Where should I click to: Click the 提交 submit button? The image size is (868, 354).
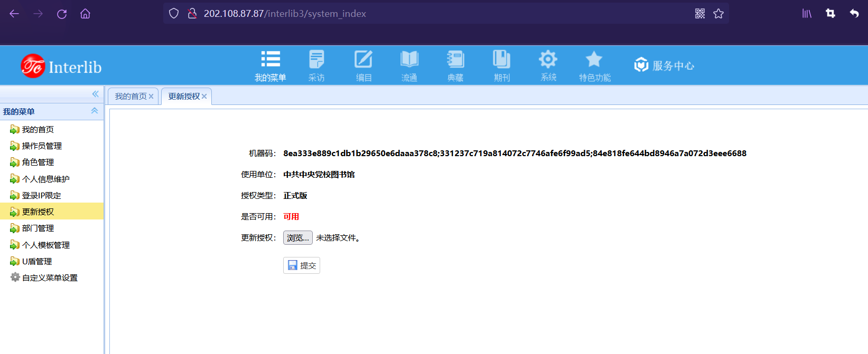(302, 265)
